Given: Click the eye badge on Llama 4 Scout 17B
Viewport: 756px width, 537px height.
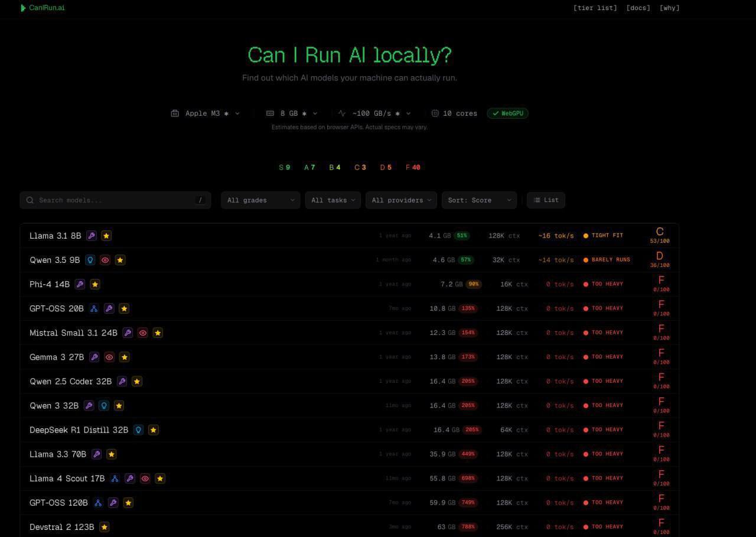Looking at the screenshot, I should coord(145,478).
